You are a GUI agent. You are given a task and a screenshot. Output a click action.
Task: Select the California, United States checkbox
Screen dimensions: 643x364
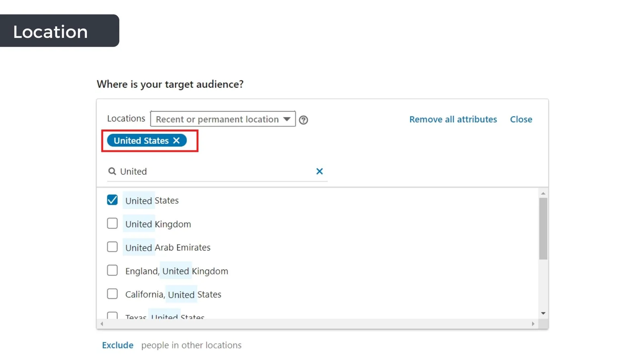click(x=113, y=294)
